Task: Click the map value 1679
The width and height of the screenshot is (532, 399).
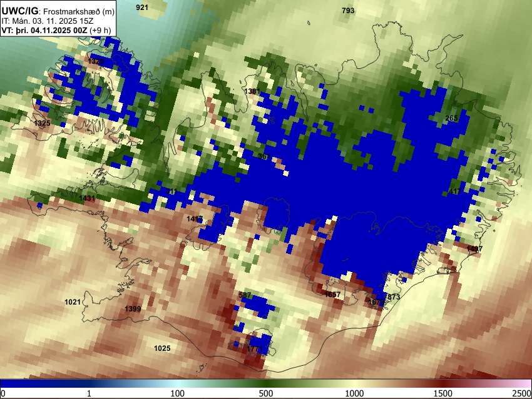Action: click(x=376, y=301)
